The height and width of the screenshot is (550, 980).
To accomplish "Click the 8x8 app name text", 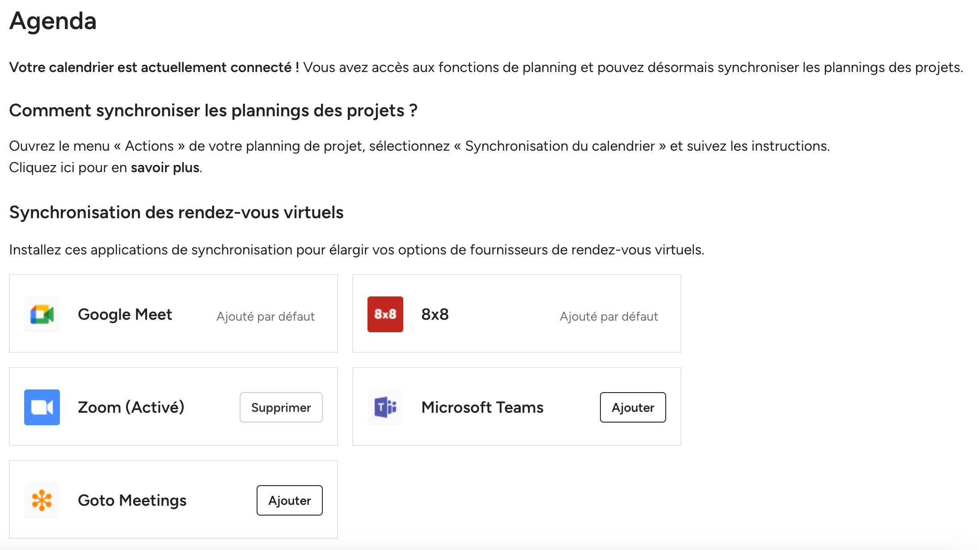I will coord(435,314).
